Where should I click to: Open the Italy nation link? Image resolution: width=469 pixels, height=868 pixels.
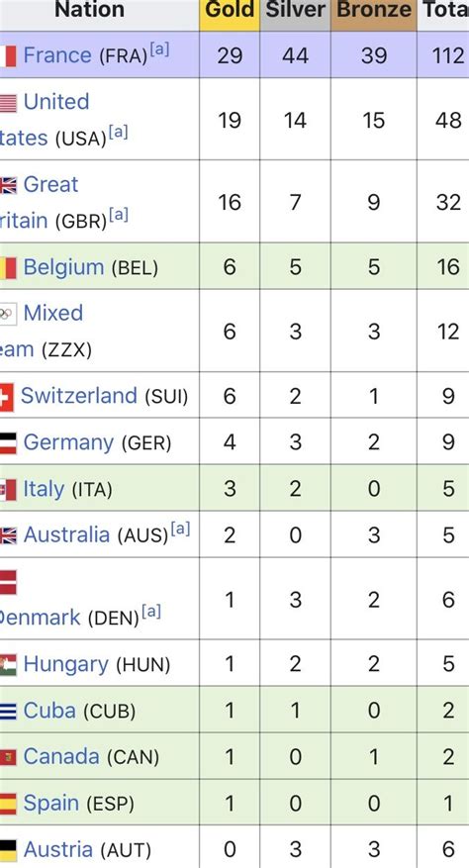coord(44,489)
